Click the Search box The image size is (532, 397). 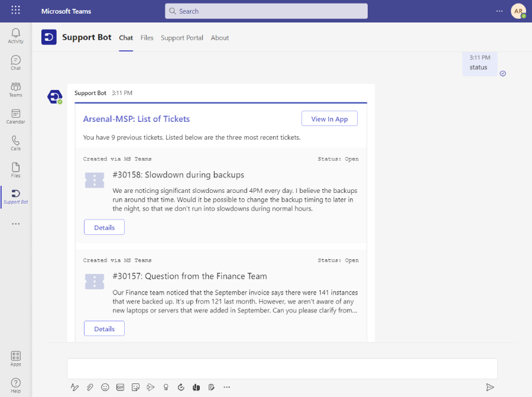pyautogui.click(x=266, y=11)
